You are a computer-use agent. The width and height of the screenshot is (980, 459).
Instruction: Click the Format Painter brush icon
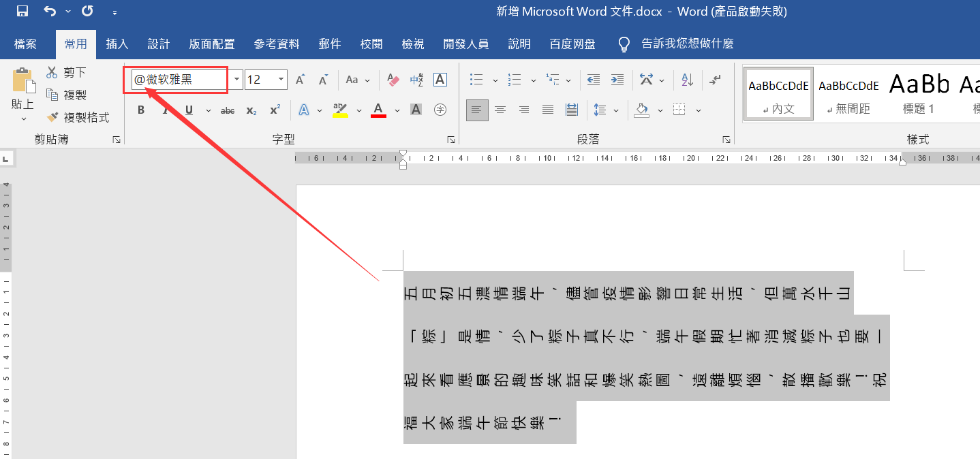[52, 117]
